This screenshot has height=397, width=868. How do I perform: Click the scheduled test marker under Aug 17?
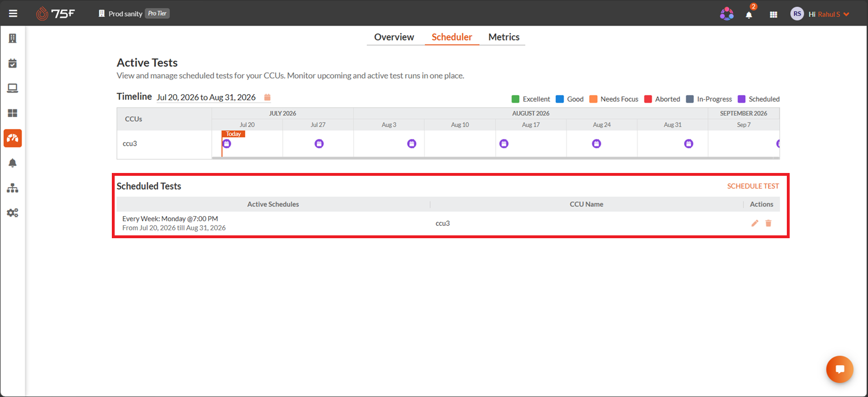504,144
